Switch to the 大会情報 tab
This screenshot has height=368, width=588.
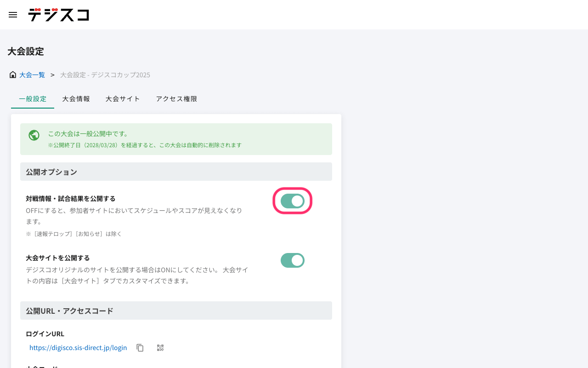click(76, 99)
